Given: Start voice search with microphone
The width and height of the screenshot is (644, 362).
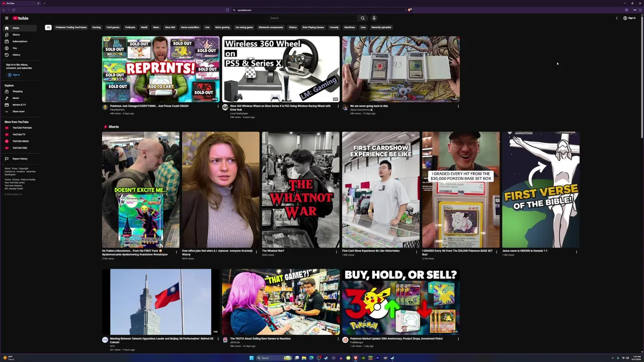Looking at the screenshot, I should click(x=374, y=18).
